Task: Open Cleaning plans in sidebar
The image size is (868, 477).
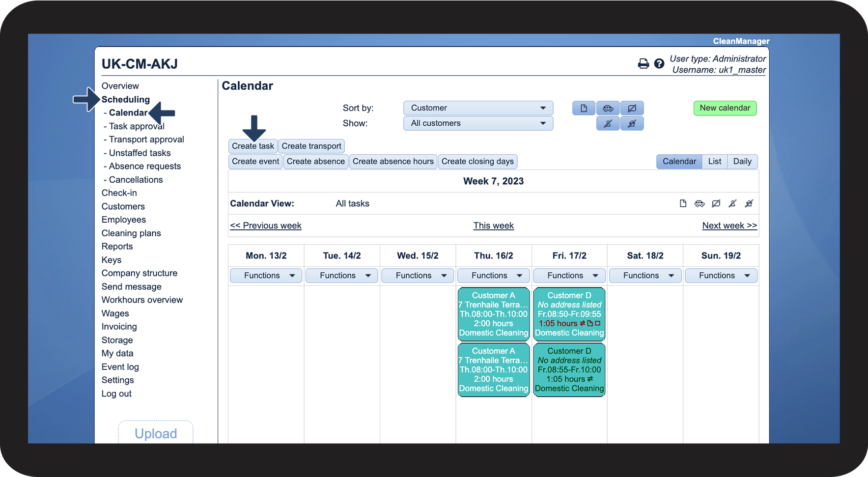Action: pos(131,233)
